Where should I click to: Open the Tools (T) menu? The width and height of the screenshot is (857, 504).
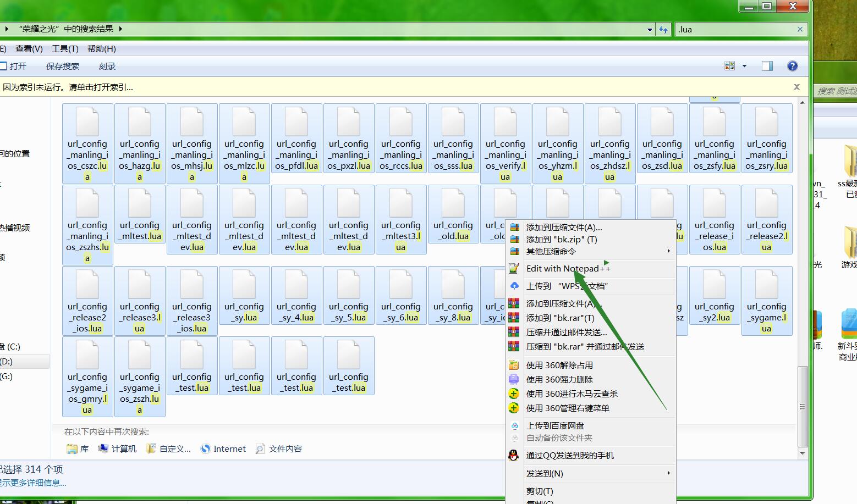pyautogui.click(x=65, y=49)
